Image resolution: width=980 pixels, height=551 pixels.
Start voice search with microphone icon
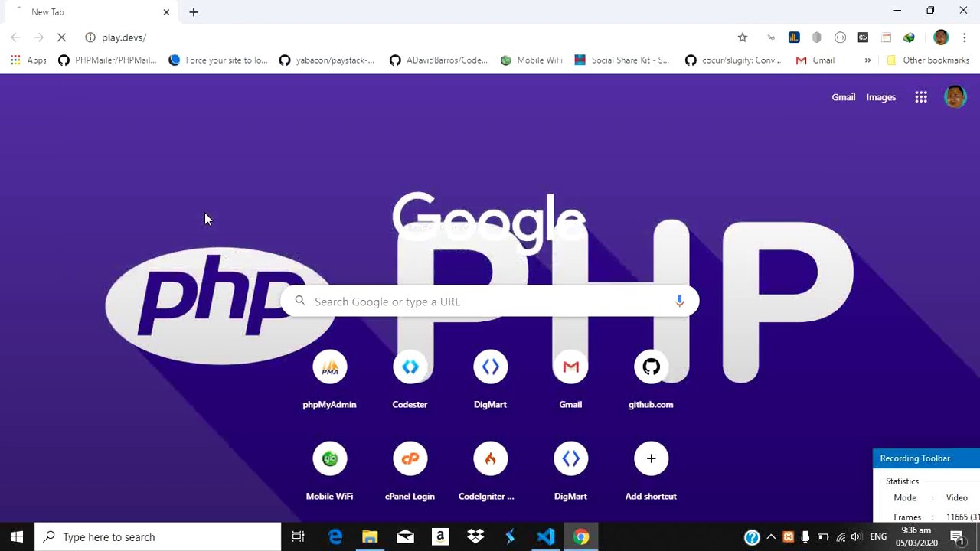click(679, 302)
